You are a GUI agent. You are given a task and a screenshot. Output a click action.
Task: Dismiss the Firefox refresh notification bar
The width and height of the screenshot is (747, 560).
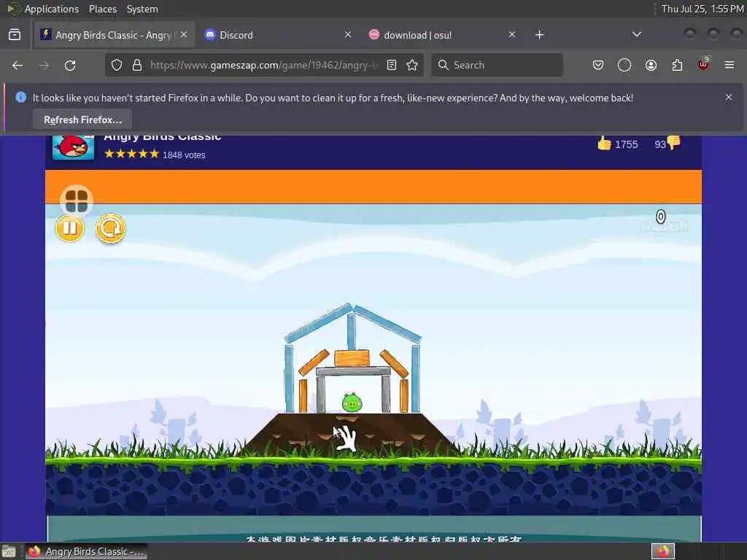point(729,97)
